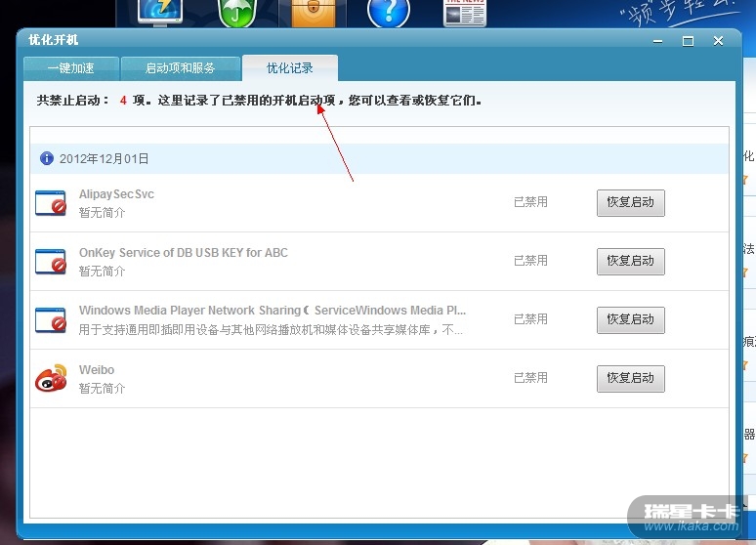The image size is (756, 545).
Task: Click the 暂无简介 description under AlipaySecSvc
Action: coord(102,213)
